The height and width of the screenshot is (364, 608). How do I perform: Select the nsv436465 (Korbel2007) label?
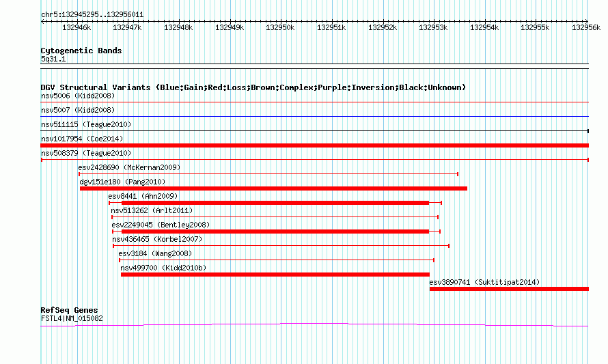click(x=157, y=239)
